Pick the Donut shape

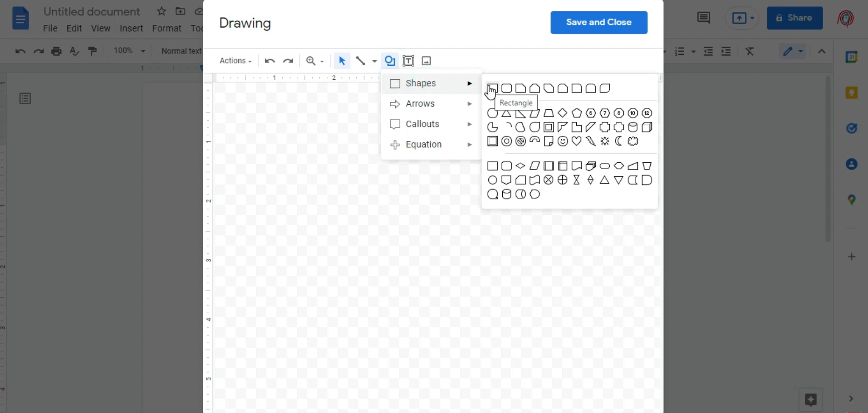(x=507, y=141)
